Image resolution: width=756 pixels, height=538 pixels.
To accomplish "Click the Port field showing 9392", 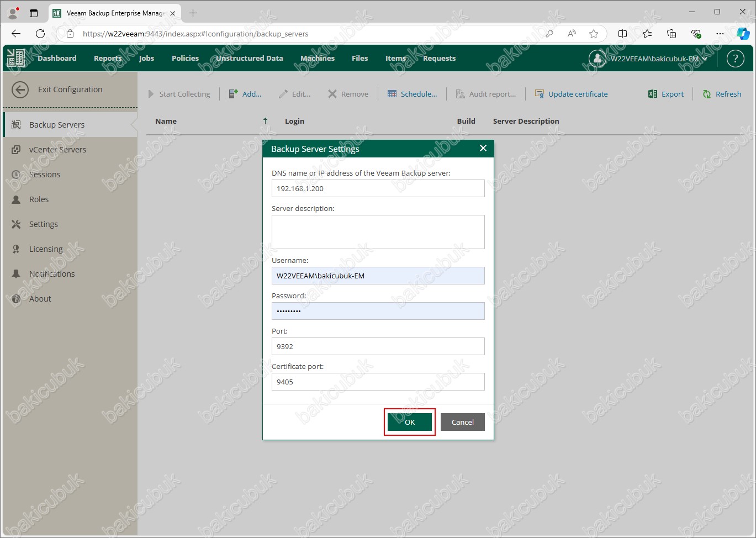I will (x=378, y=346).
